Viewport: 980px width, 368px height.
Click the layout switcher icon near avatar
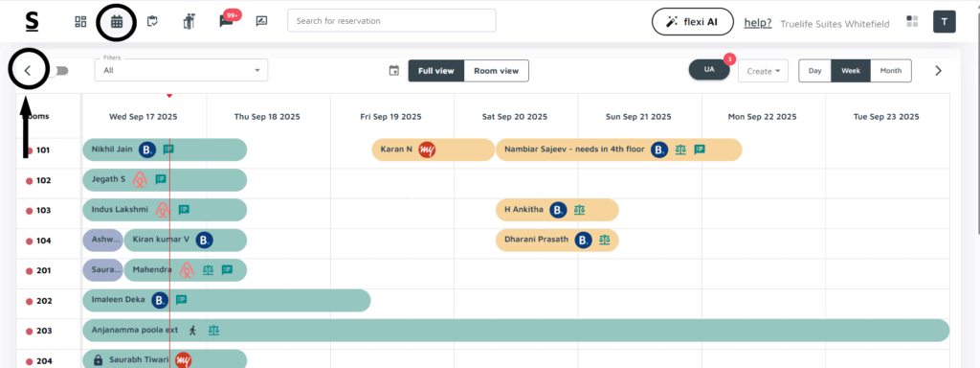(912, 21)
